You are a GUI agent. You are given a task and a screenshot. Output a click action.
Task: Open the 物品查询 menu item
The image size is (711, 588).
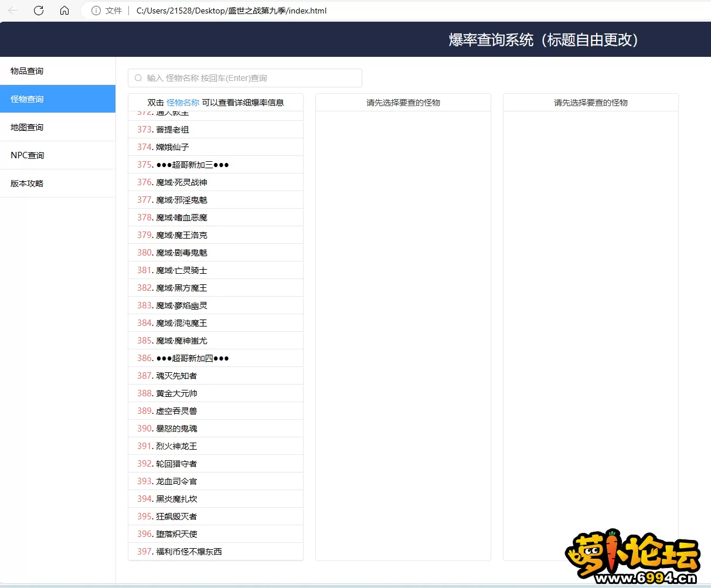[57, 71]
